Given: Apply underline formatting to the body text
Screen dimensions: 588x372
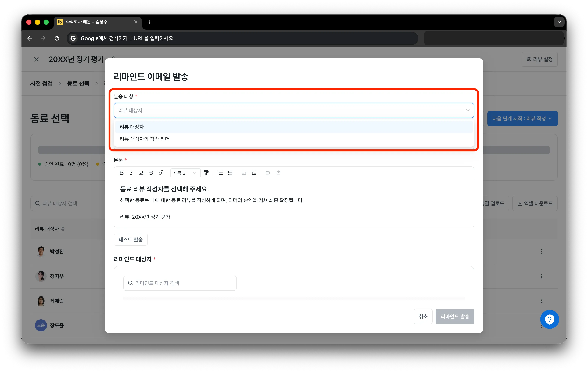Looking at the screenshot, I should [141, 173].
